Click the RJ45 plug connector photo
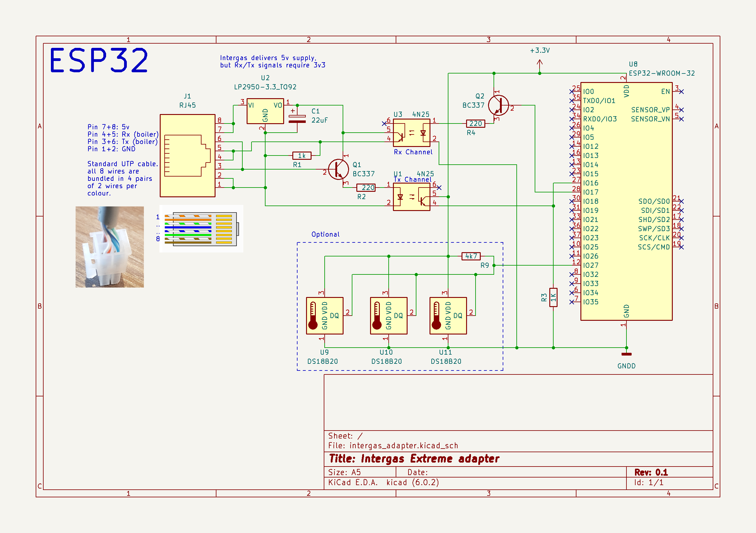Screen dimensions: 756x533 (x=110, y=247)
